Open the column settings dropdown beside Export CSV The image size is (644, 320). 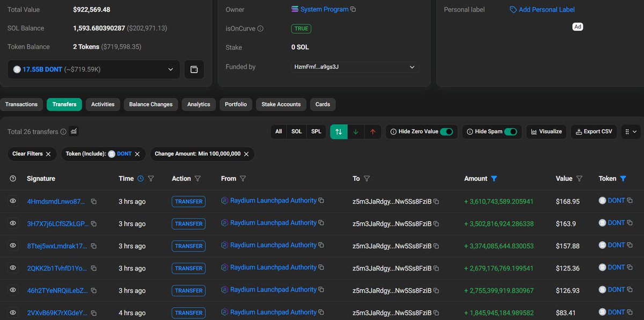pyautogui.click(x=630, y=132)
